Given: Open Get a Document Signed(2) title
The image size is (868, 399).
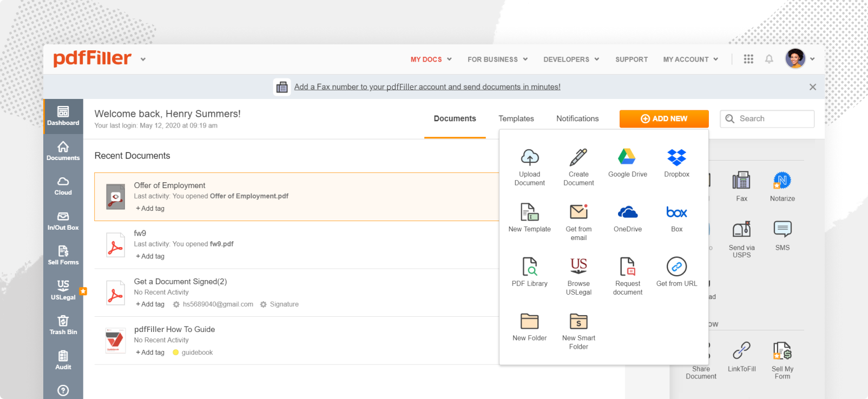Looking at the screenshot, I should (x=180, y=282).
